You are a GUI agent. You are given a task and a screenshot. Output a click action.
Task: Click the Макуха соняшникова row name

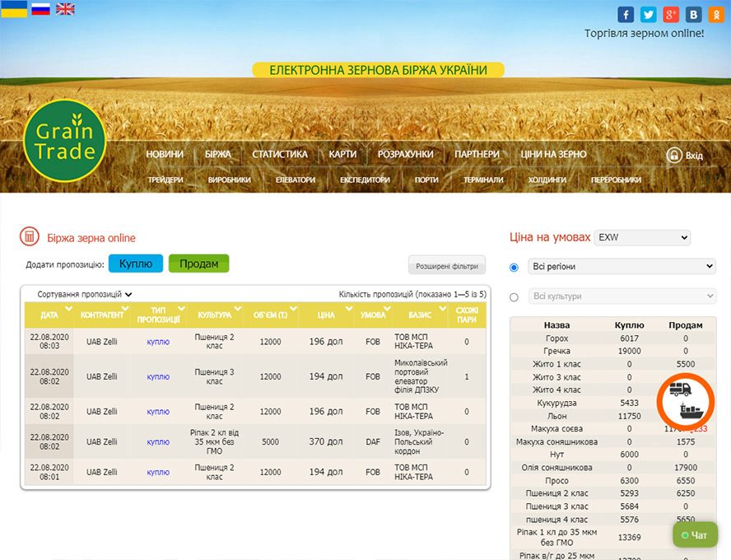pyautogui.click(x=556, y=441)
